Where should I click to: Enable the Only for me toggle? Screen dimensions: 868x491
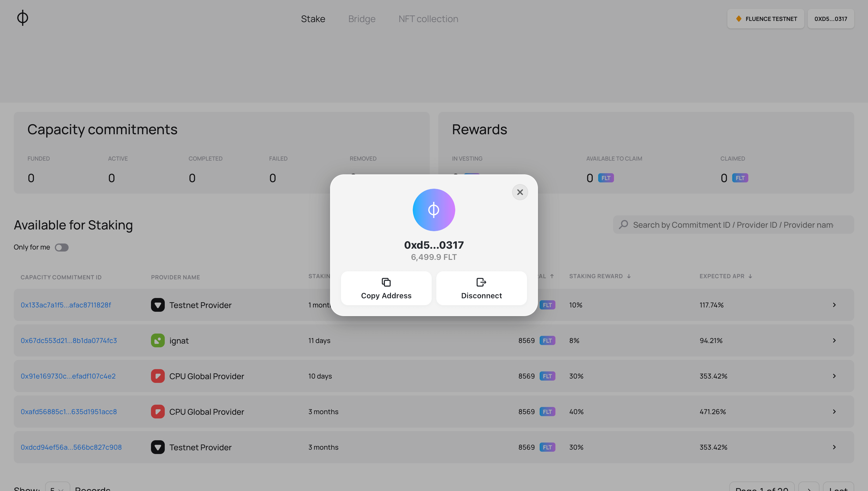(x=61, y=247)
